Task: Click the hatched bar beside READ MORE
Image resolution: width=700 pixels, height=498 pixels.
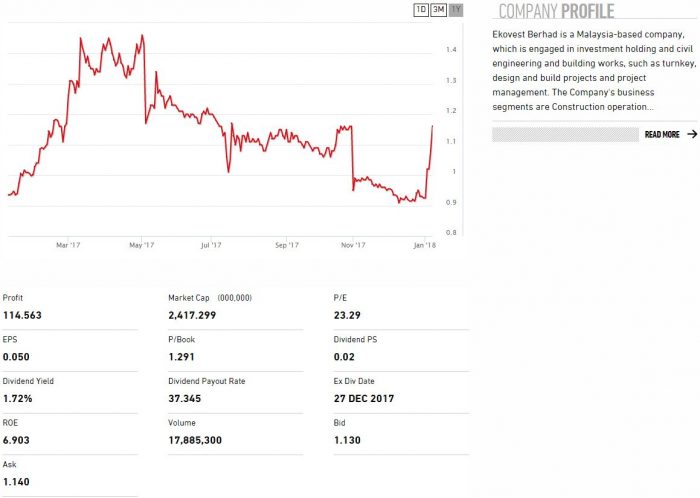Action: pyautogui.click(x=565, y=134)
